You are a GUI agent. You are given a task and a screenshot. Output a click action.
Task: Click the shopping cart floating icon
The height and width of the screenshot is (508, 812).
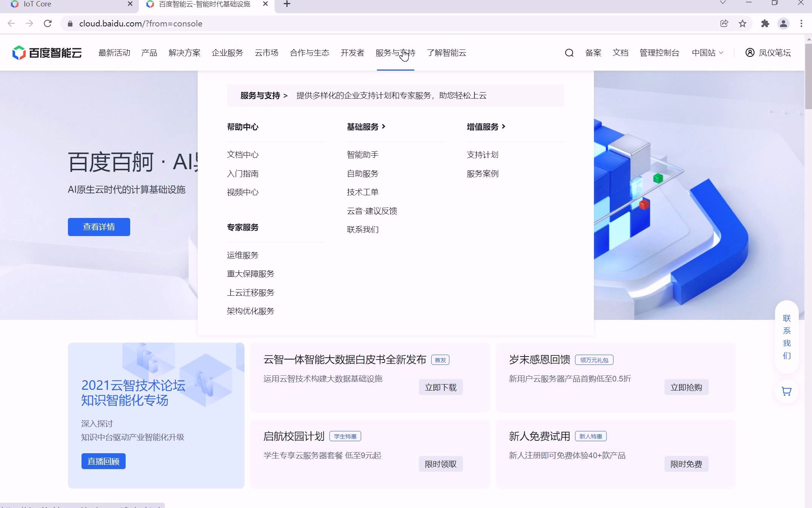786,391
